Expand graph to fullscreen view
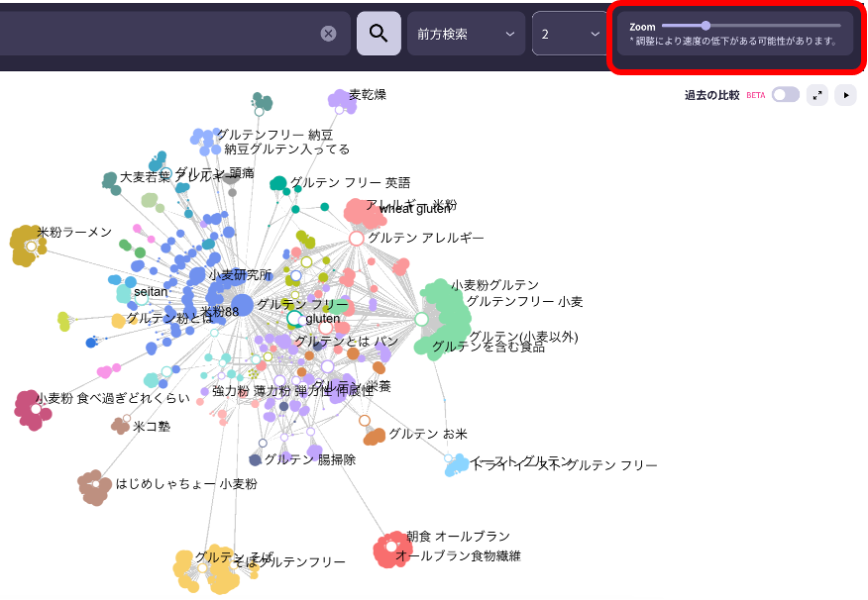 [817, 95]
